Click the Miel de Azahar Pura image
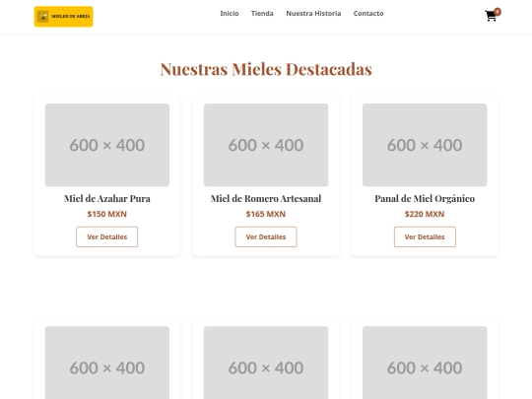This screenshot has height=399, width=532. (107, 145)
